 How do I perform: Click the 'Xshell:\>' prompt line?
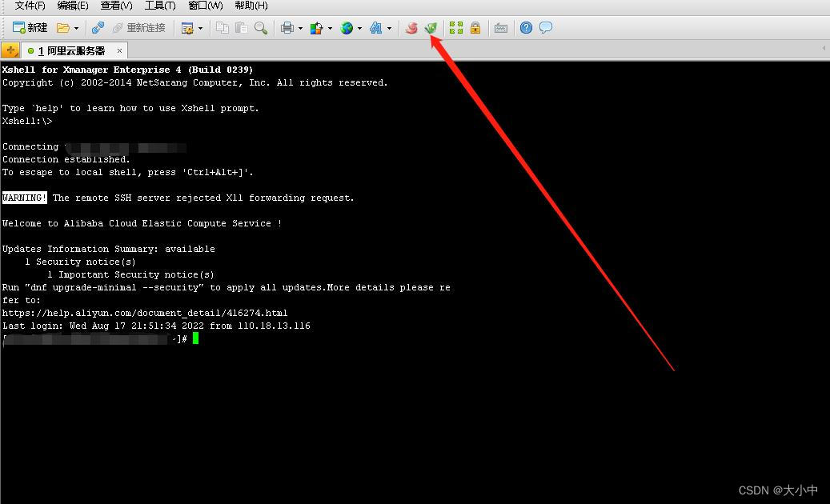pos(27,121)
